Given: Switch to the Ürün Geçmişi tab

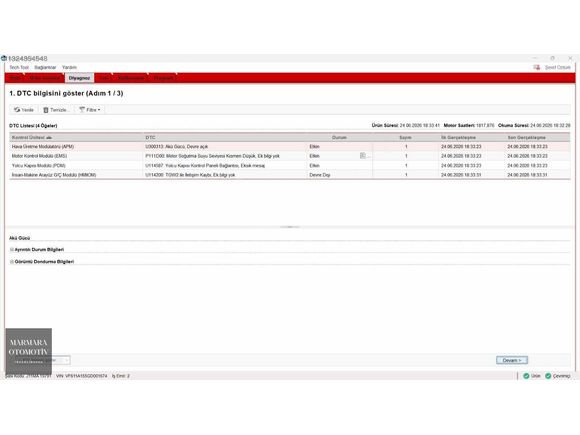Looking at the screenshot, I should [44, 78].
